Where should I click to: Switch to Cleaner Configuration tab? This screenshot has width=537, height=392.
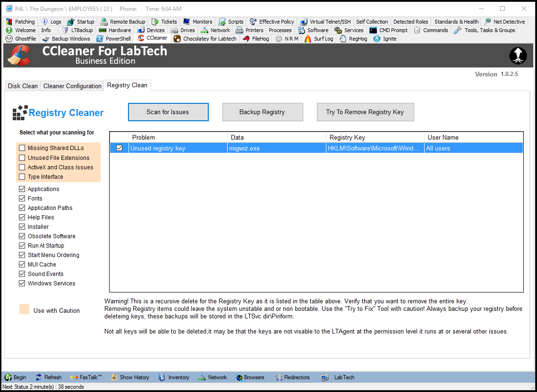click(72, 86)
